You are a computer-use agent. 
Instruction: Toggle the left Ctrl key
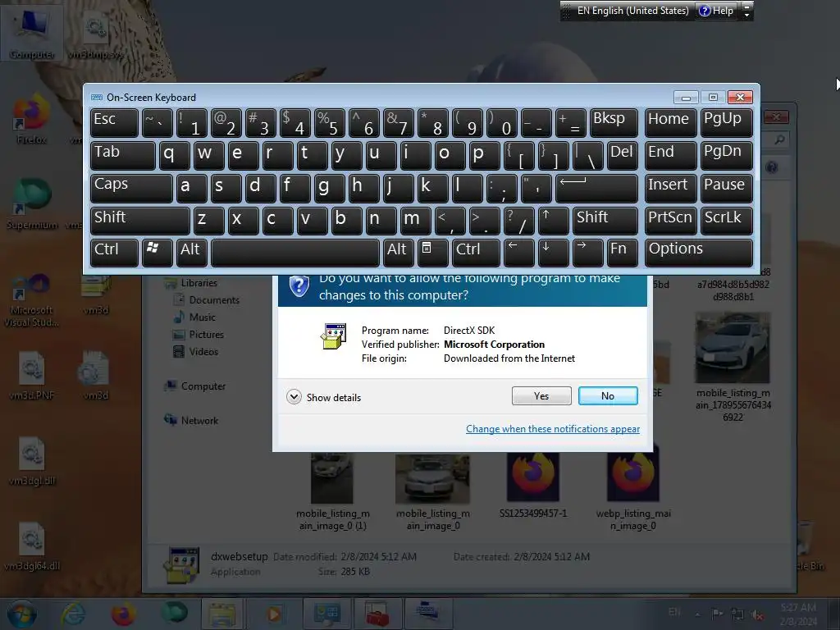coord(114,253)
